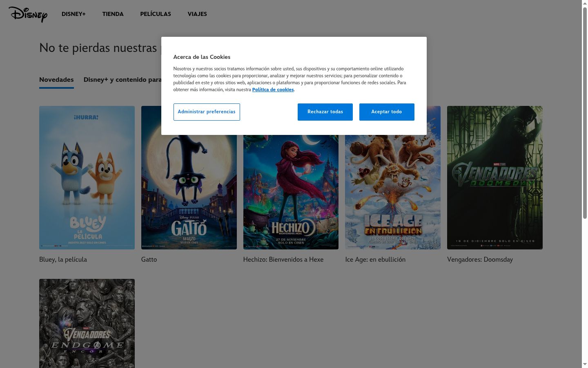Click the Política de cookies link
The height and width of the screenshot is (368, 588).
click(273, 90)
